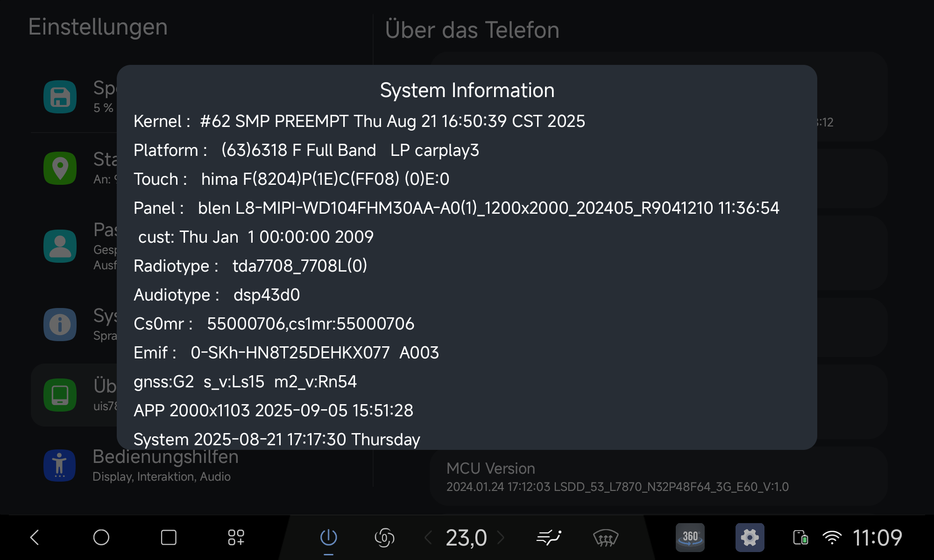Open the app grid launcher icon

pos(236,537)
